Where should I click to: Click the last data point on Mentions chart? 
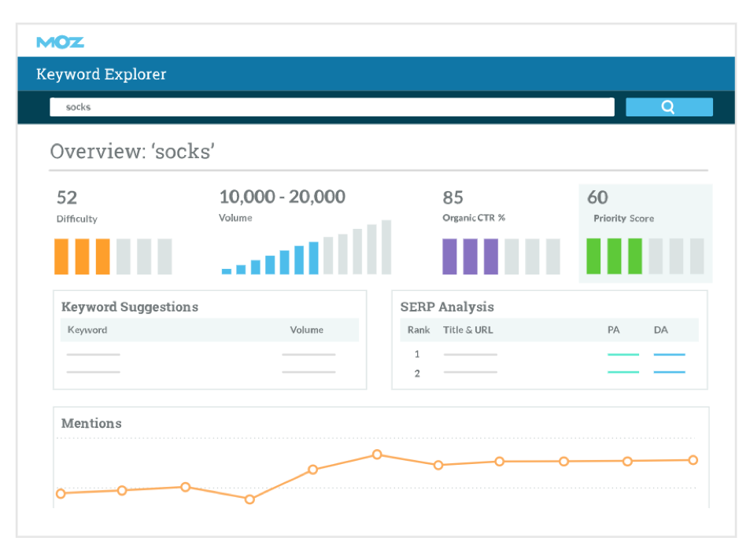[x=693, y=460]
